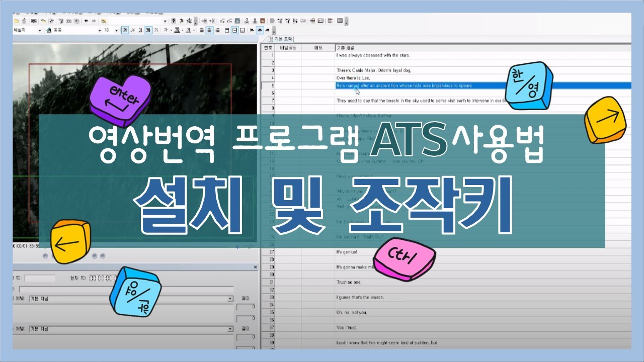The width and height of the screenshot is (644, 362).
Task: Open the font size 18 dropdown
Action: 116,30
